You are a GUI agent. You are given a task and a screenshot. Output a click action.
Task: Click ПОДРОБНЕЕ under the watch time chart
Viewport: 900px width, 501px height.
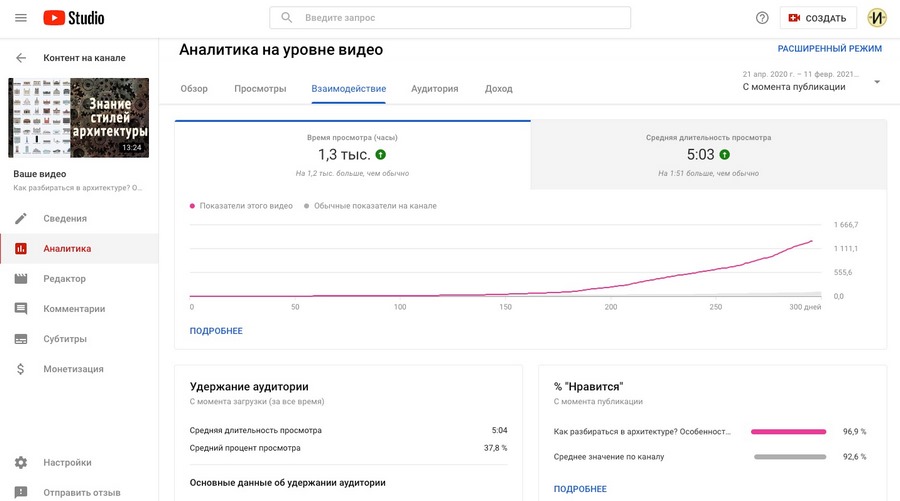pyautogui.click(x=216, y=331)
